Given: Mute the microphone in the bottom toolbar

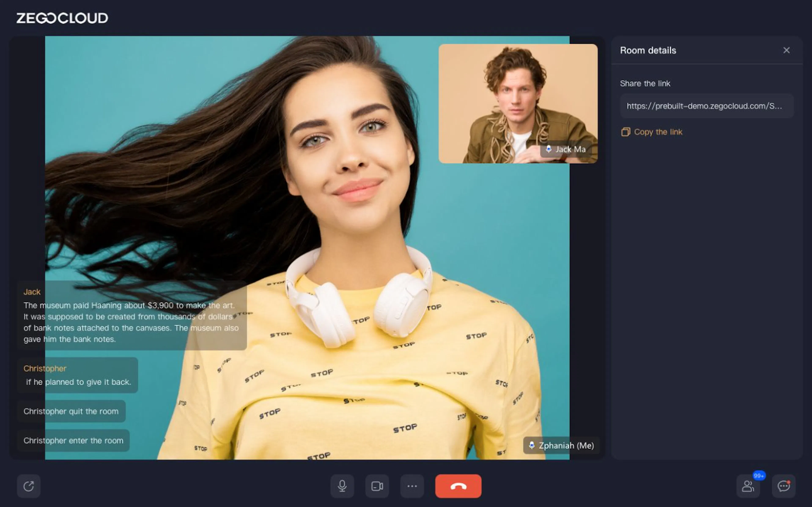Looking at the screenshot, I should point(342,486).
